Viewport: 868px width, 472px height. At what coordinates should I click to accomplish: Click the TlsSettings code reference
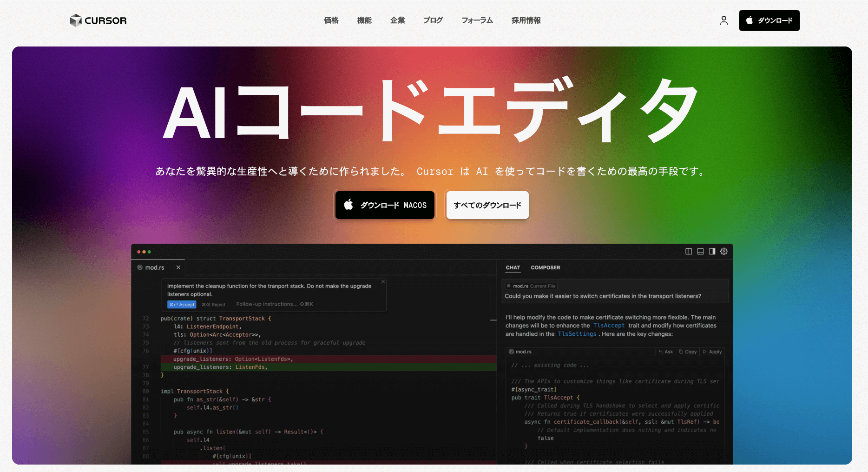577,334
